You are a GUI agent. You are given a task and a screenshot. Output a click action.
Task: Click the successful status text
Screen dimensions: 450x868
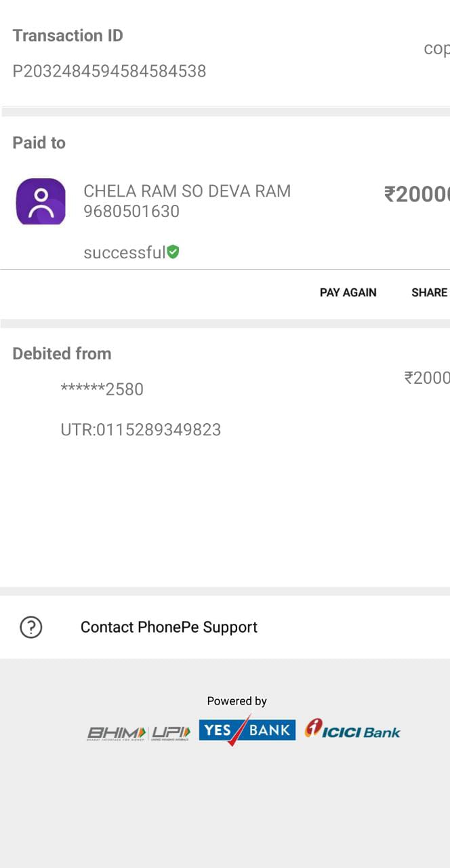(x=124, y=253)
